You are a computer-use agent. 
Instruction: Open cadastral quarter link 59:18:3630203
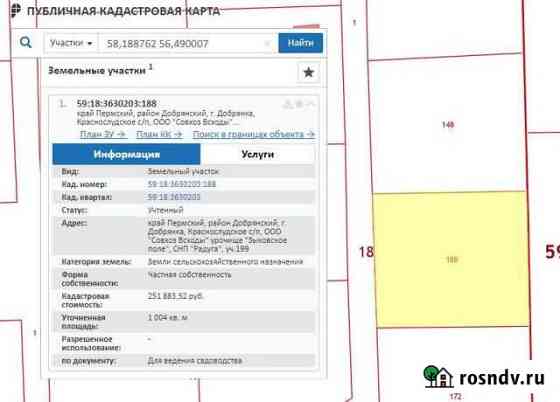pos(174,197)
